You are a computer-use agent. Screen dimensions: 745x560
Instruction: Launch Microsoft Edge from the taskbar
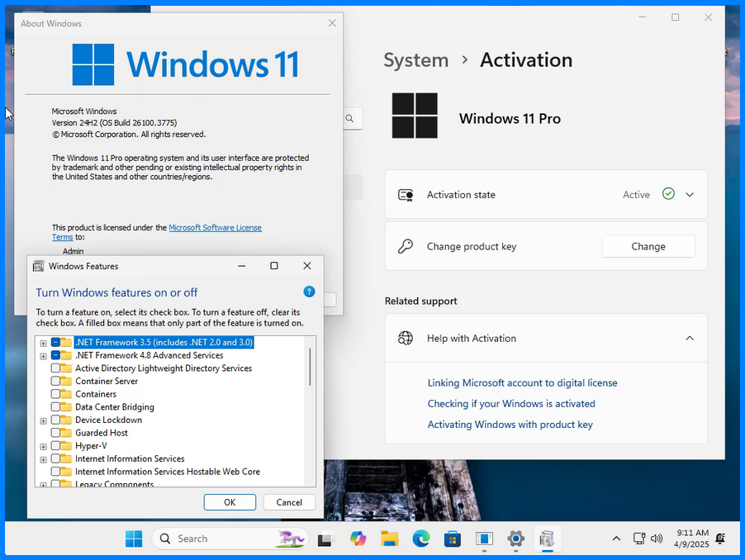(421, 539)
